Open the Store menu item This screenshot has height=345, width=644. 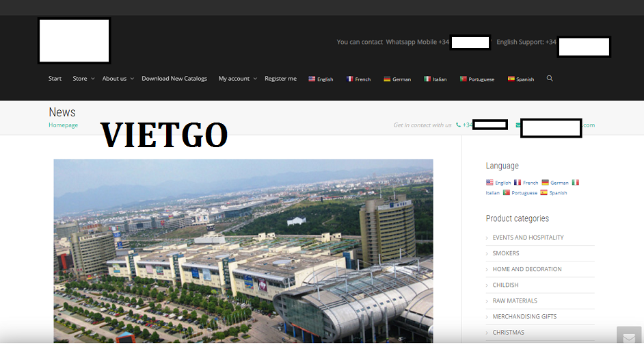click(80, 79)
